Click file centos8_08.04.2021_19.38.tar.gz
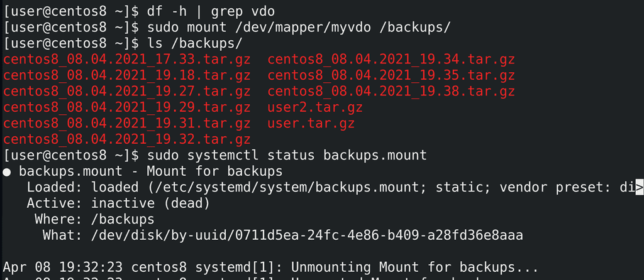Screen dimensions: 644x280 391,92
